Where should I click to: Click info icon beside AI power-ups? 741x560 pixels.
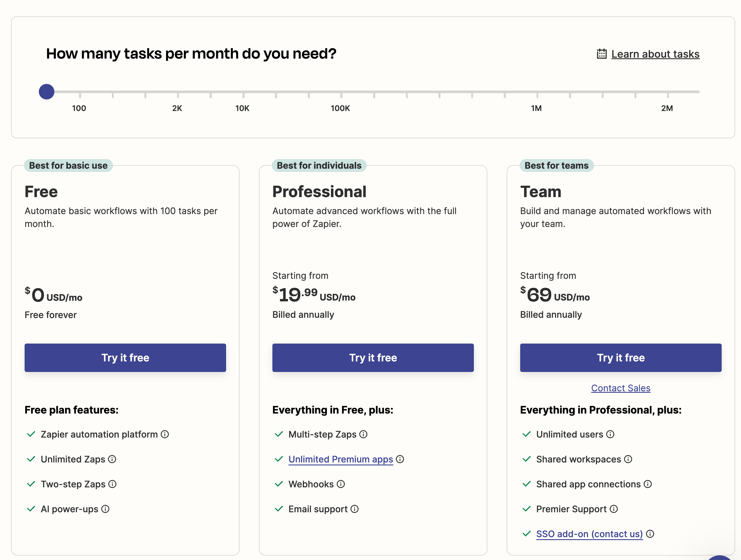[x=105, y=509]
